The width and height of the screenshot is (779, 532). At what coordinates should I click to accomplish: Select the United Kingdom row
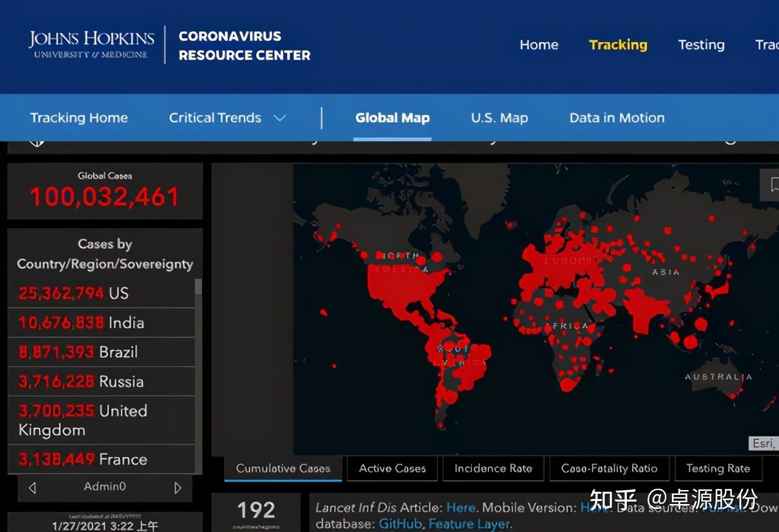101,420
